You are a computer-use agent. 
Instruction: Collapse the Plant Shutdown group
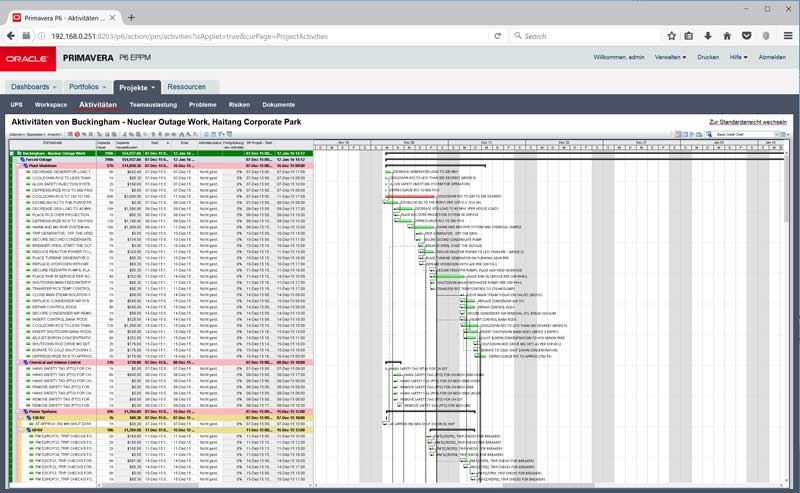(x=19, y=166)
